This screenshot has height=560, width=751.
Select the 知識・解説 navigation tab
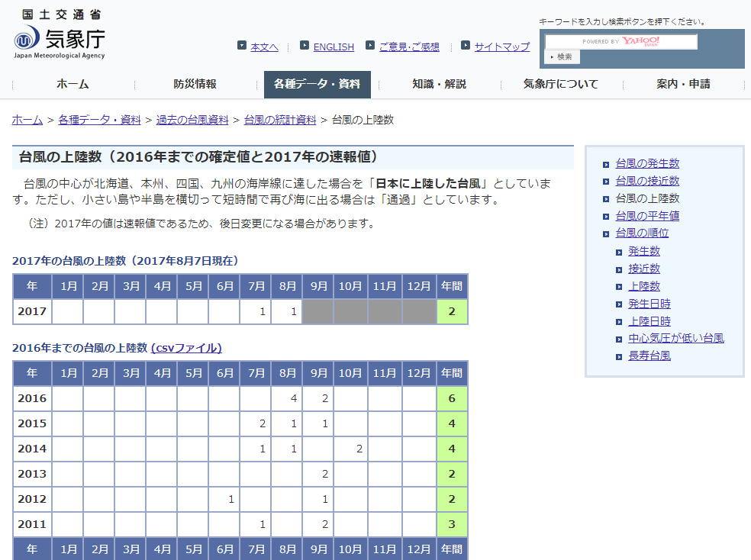click(x=439, y=85)
